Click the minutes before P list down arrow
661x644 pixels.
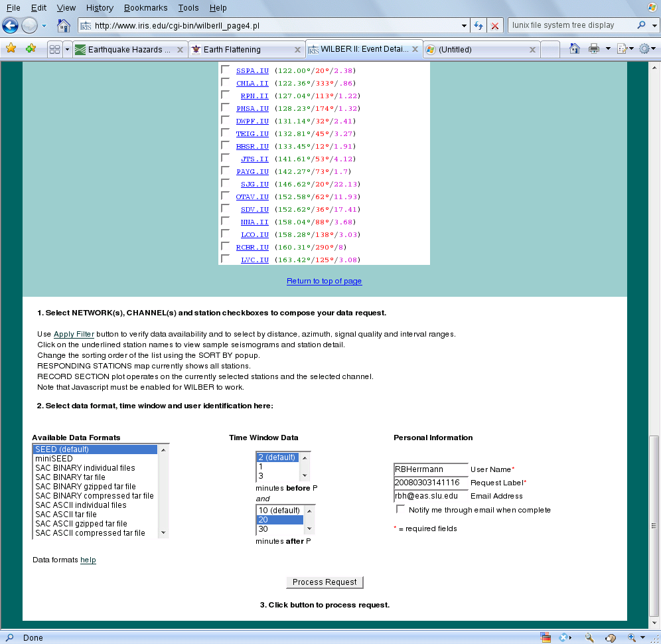305,476
